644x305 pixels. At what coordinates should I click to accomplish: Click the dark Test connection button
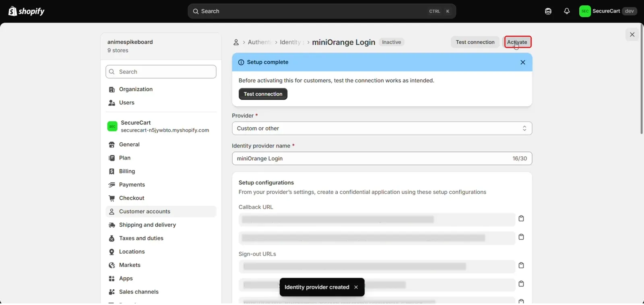click(x=263, y=94)
